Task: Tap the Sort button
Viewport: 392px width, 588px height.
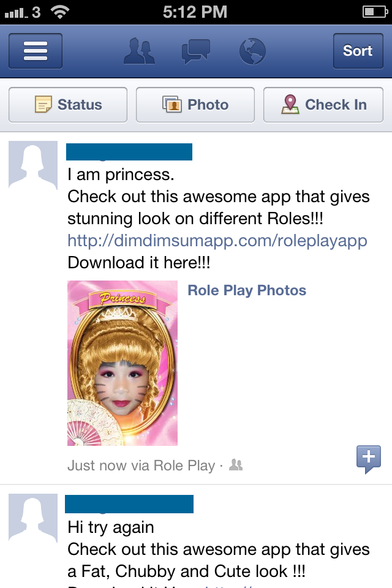Action: pos(358,51)
